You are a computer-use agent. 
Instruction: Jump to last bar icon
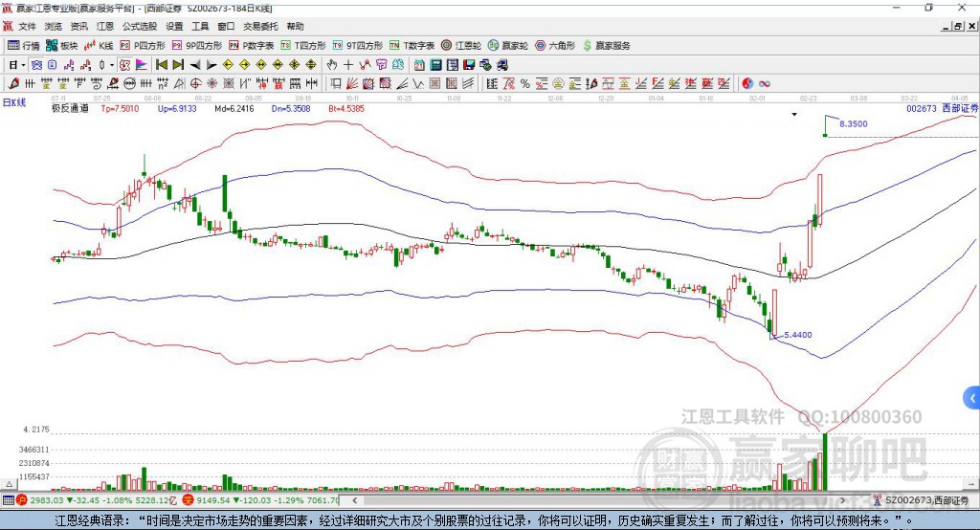(178, 65)
